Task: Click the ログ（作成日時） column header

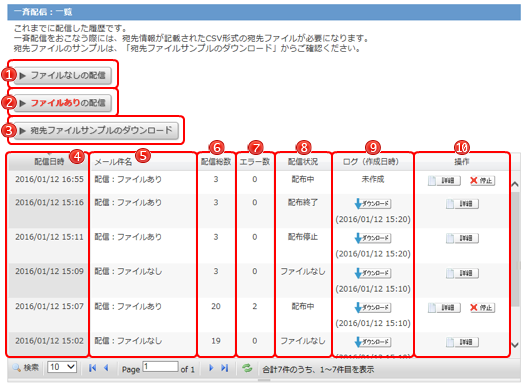Action: click(373, 162)
